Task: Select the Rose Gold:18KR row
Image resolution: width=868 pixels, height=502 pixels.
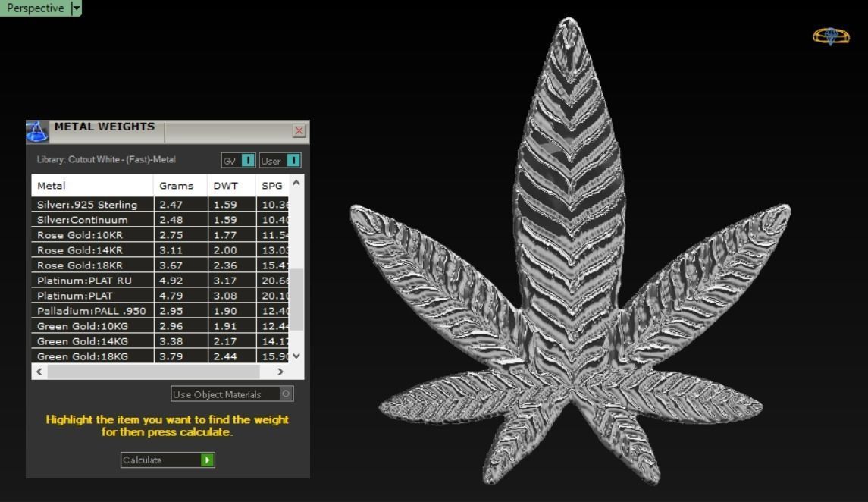Action: pos(160,265)
